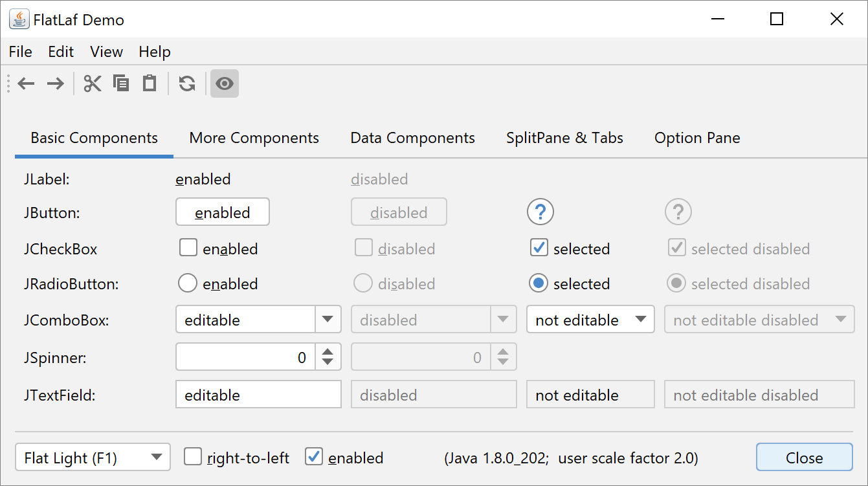Click the Close button
Viewport: 868px width, 486px height.
(804, 458)
